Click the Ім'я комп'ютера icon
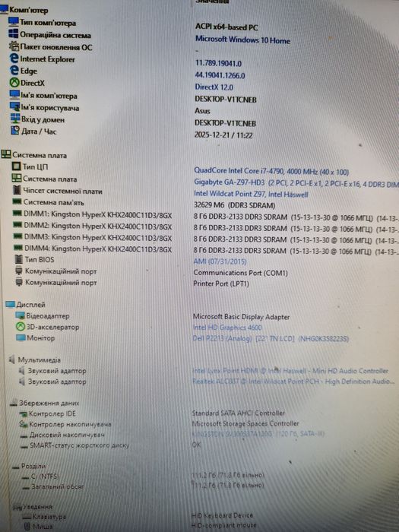The height and width of the screenshot is (532, 399). 14,95
